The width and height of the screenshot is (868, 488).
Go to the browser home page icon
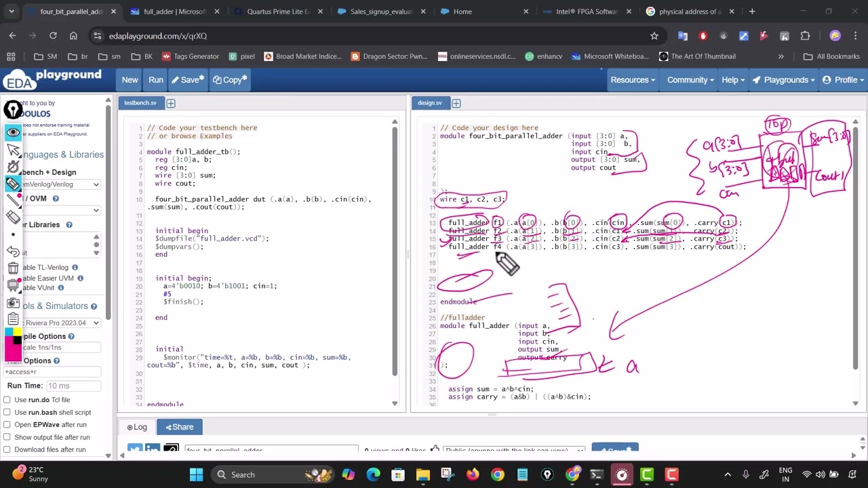pyautogui.click(x=73, y=36)
